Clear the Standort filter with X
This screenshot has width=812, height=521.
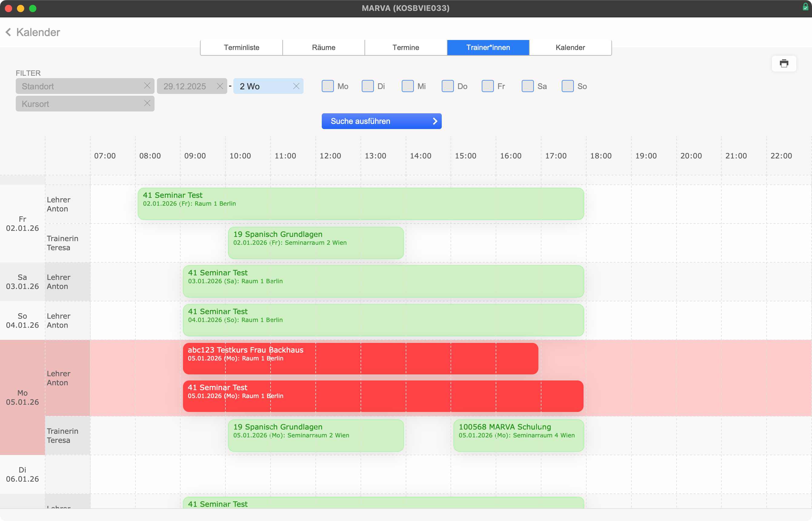coord(147,86)
